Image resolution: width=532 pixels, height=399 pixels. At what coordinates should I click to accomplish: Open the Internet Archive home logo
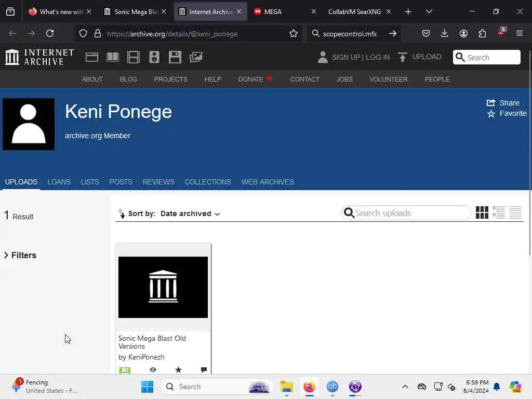click(39, 57)
